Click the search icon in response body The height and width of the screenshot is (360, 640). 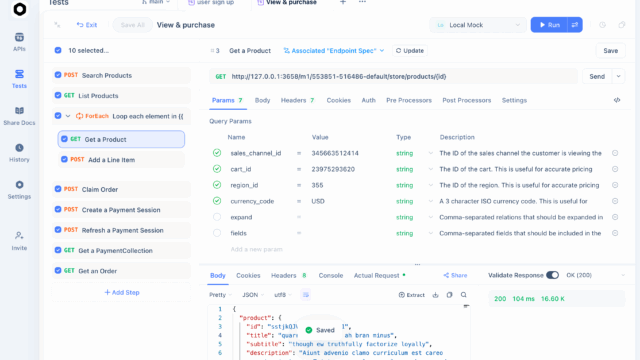pyautogui.click(x=464, y=295)
